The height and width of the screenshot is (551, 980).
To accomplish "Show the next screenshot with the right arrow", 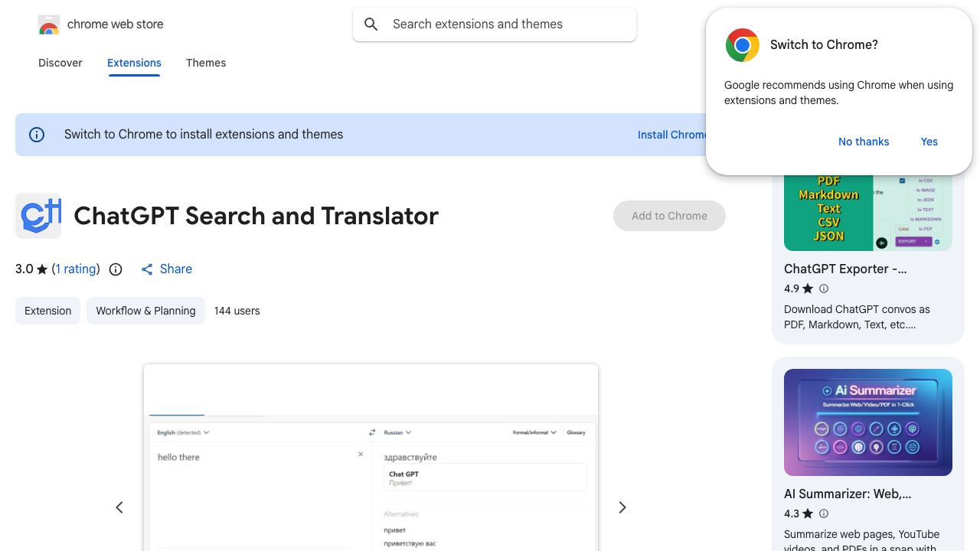I will pyautogui.click(x=622, y=507).
